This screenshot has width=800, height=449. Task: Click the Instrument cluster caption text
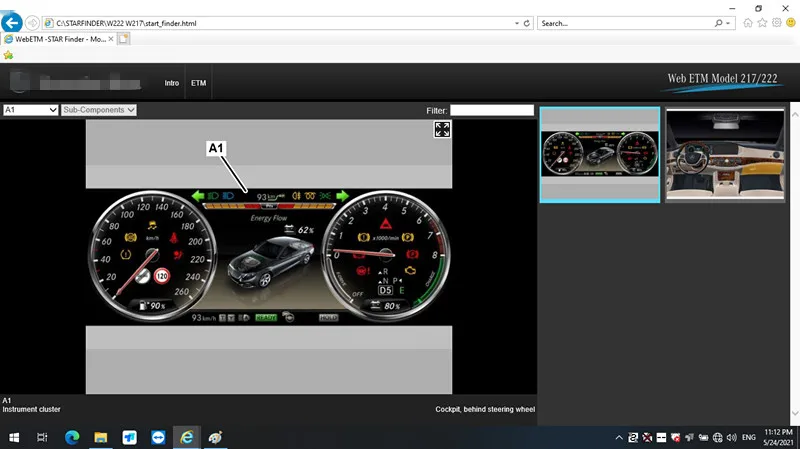tap(31, 409)
